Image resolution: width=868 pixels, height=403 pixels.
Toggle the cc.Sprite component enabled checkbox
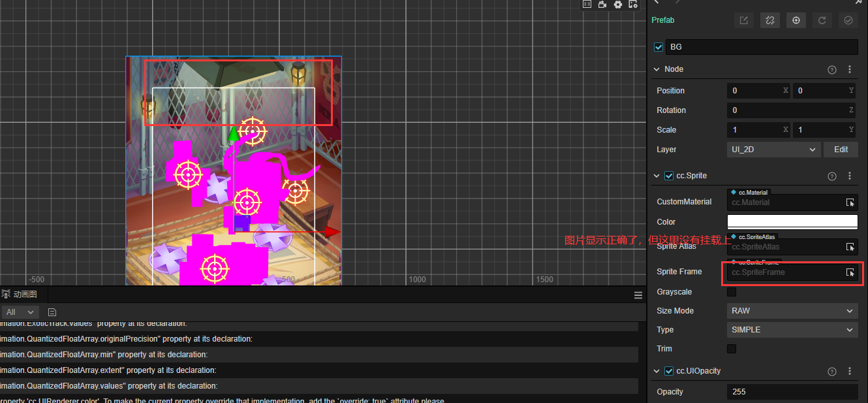[x=669, y=176]
